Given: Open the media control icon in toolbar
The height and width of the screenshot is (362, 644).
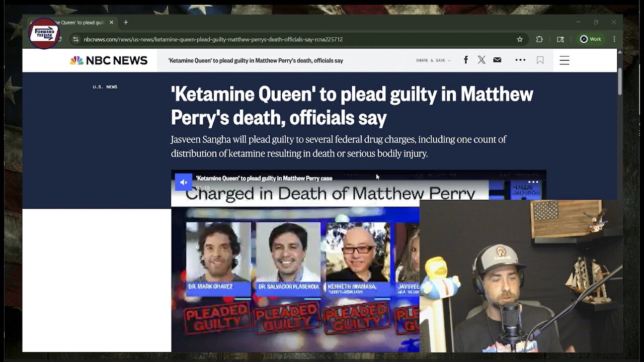Looking at the screenshot, I should 560,39.
